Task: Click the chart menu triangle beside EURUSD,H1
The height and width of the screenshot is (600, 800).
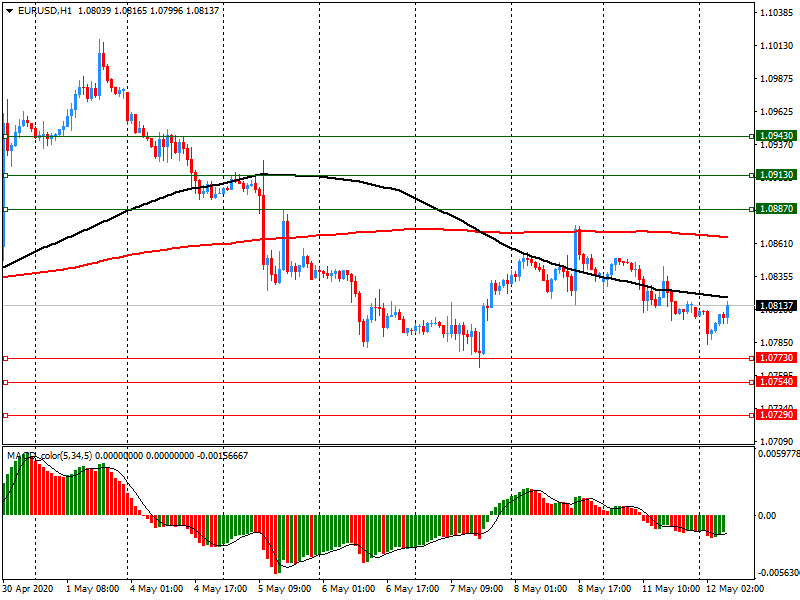Action: (9, 11)
